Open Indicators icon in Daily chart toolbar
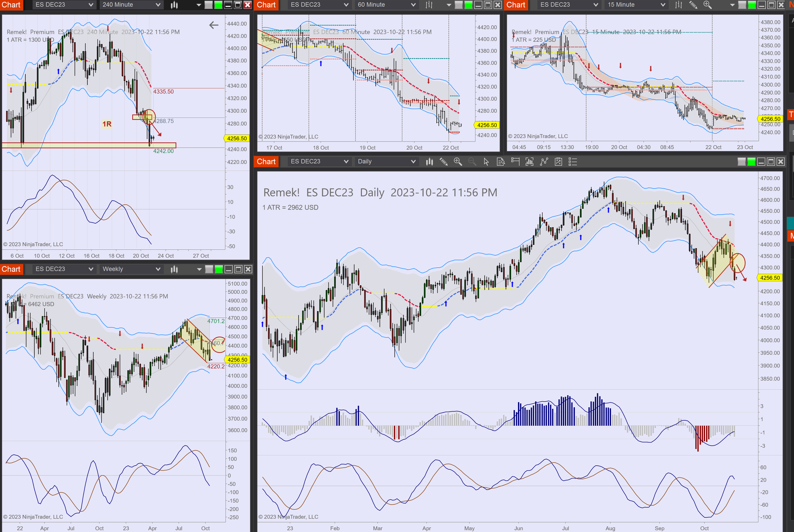794x532 pixels. point(544,162)
